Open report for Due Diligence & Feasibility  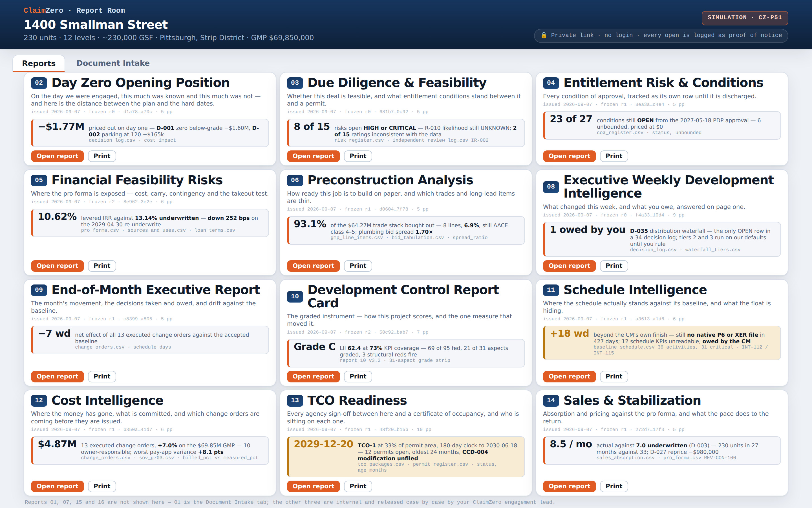click(x=314, y=156)
